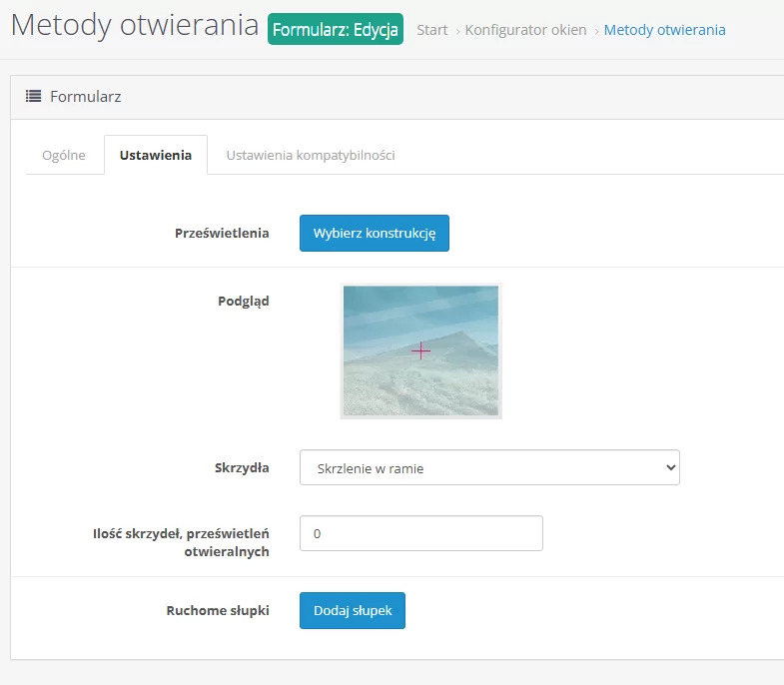Viewport: 784px width, 685px height.
Task: Expand the Skrzydła dropdown showing Skrzlenie w ramie
Action: (489, 467)
